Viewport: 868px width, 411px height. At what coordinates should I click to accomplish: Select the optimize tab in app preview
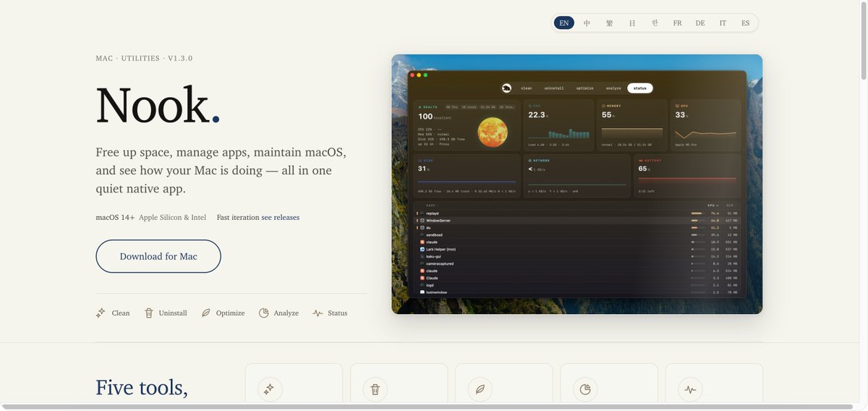(585, 88)
